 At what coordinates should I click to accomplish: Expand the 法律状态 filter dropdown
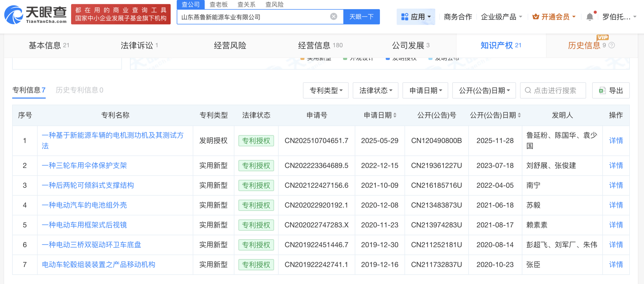tap(375, 90)
